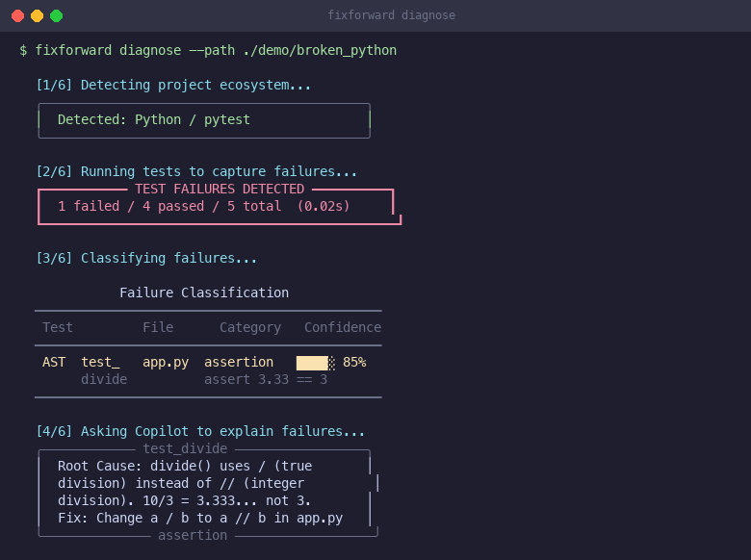Click the yellow minimize window button
This screenshot has height=560, width=751.
point(37,15)
